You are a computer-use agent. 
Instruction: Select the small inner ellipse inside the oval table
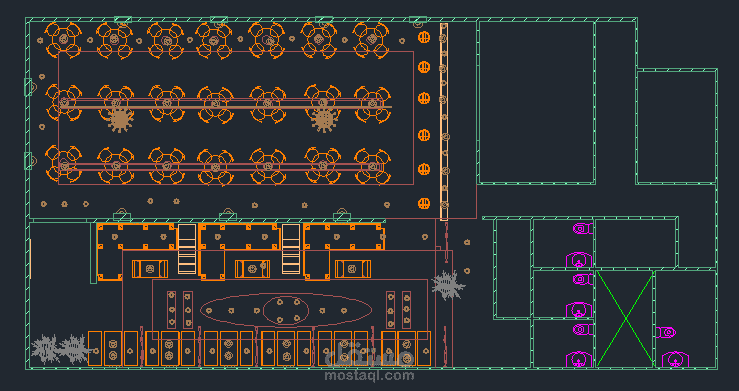(286, 310)
